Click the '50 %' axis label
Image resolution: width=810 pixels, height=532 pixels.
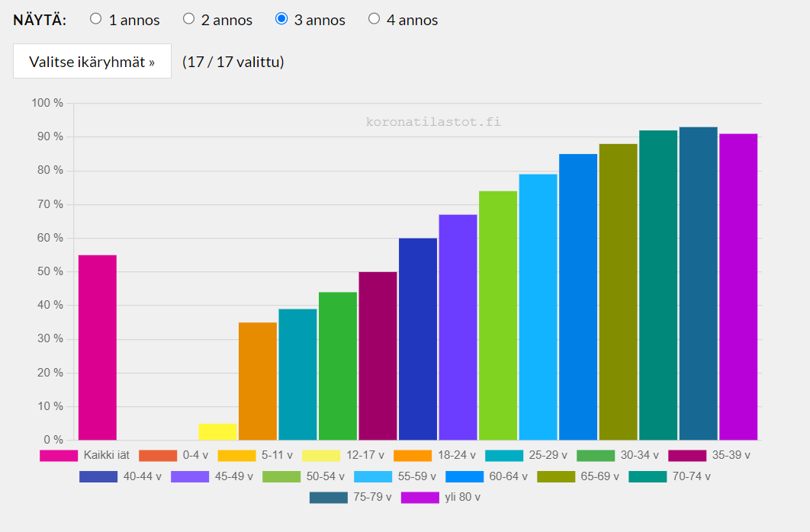coord(50,271)
